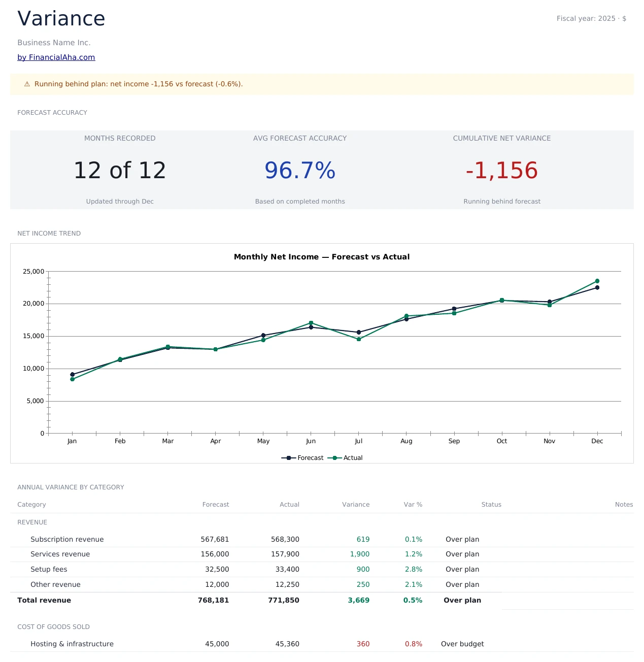Select the Actual legend marker below the chart
Image resolution: width=644 pixels, height=662 pixels.
(334, 457)
